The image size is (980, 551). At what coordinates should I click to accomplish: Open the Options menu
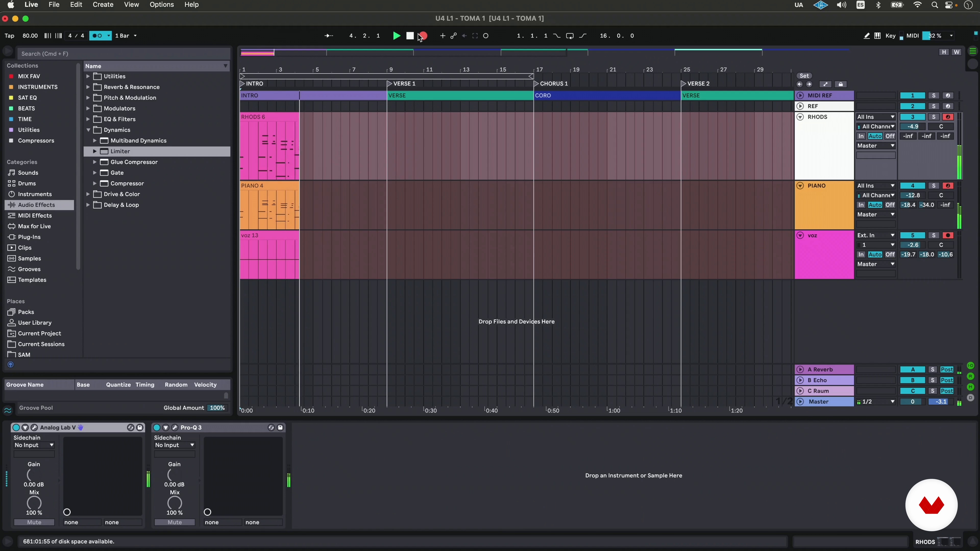pyautogui.click(x=162, y=5)
